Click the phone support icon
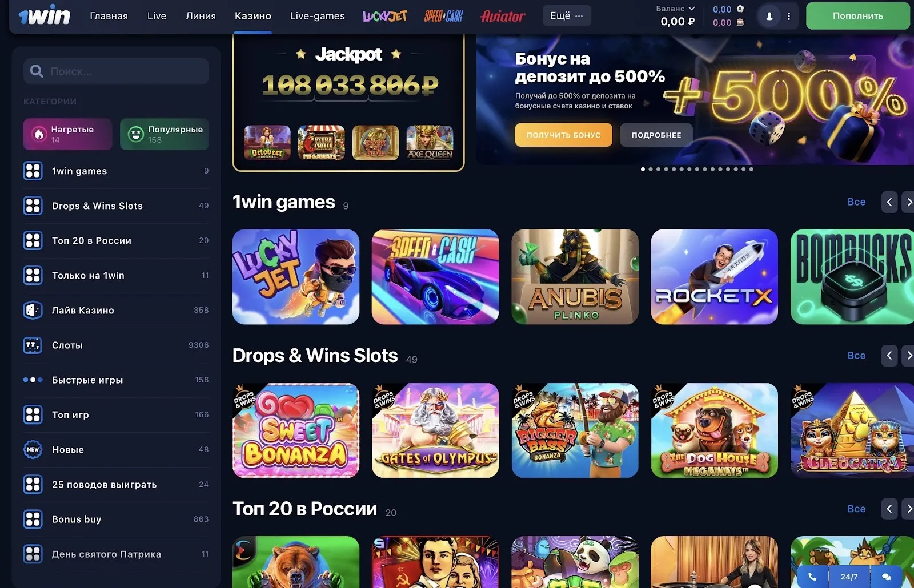The width and height of the screenshot is (914, 588). [x=812, y=577]
